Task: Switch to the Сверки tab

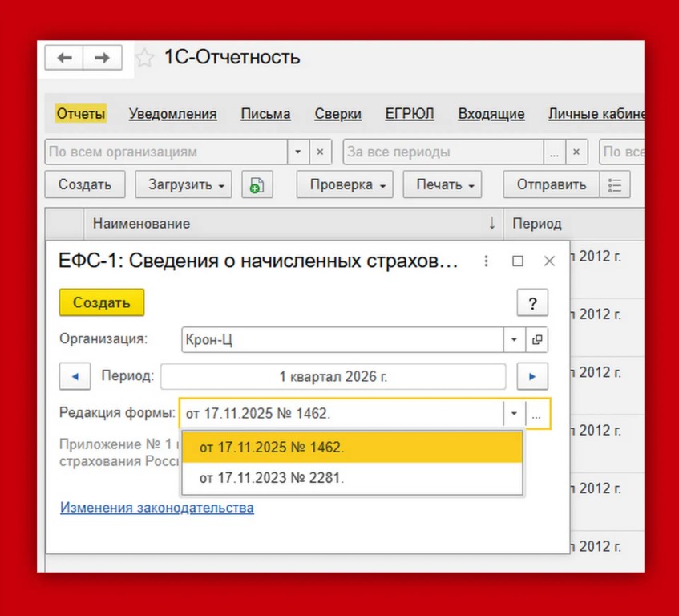Action: [337, 114]
